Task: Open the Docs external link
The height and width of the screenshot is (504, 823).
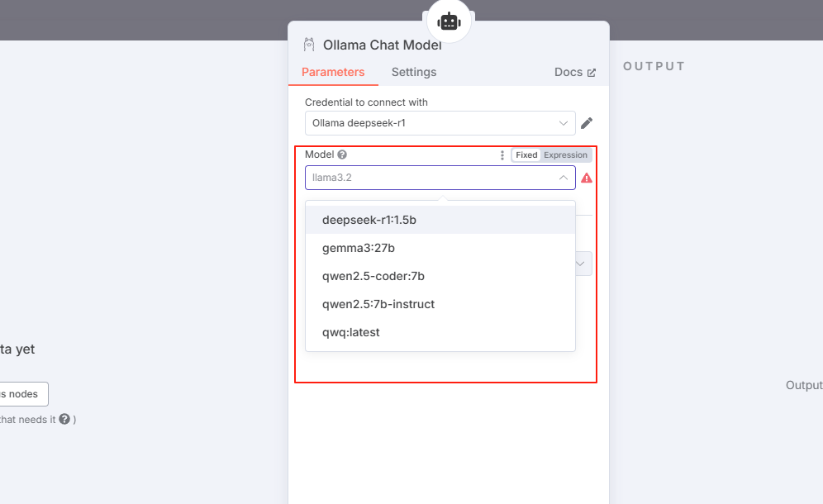Action: pos(575,72)
